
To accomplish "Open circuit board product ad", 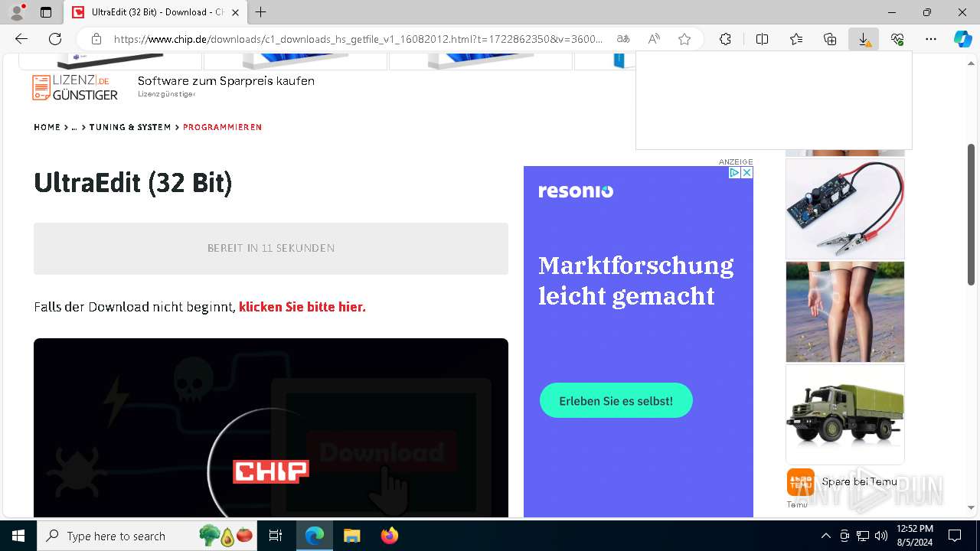I will [845, 209].
